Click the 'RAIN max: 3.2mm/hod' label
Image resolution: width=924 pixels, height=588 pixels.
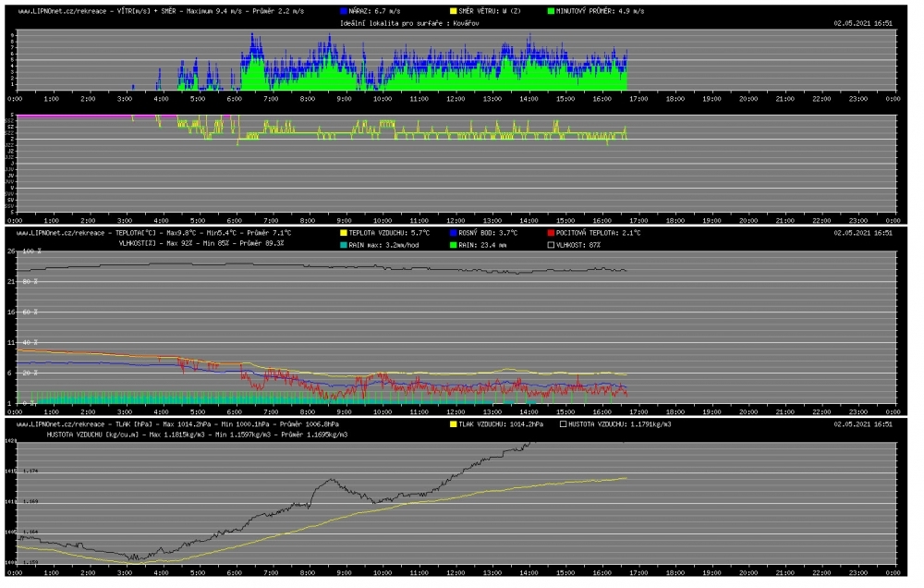click(383, 245)
